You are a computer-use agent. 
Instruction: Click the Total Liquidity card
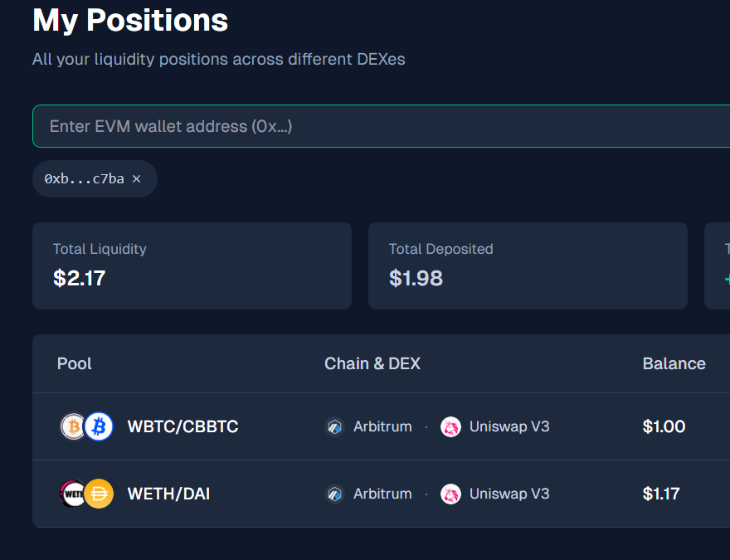pos(192,265)
